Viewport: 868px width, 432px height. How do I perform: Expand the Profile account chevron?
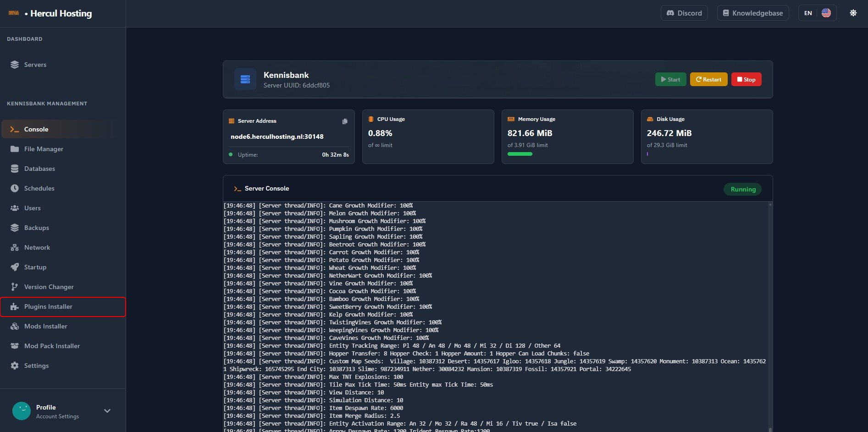point(107,411)
